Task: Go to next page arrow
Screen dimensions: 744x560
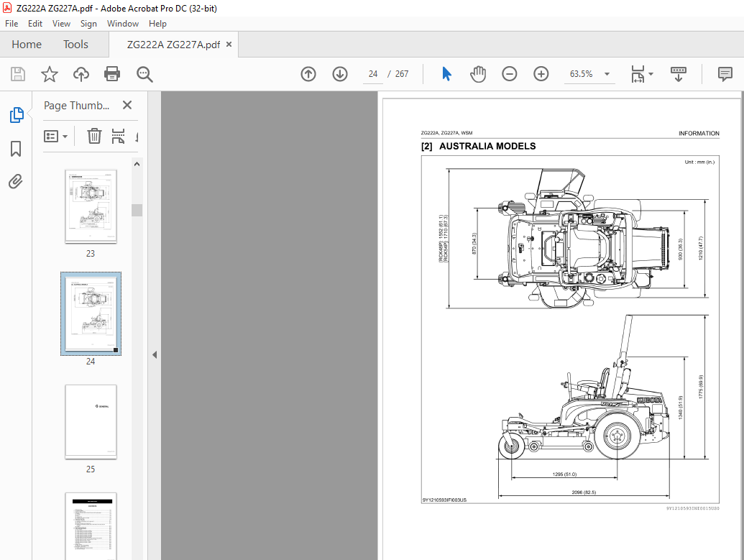Action: [340, 74]
